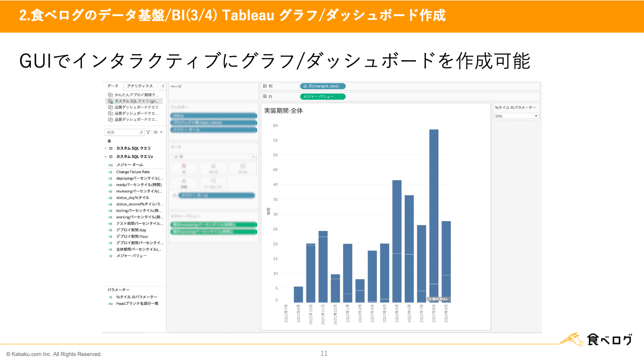Click into the 検索 field search box
This screenshot has height=362, width=644.
125,132
